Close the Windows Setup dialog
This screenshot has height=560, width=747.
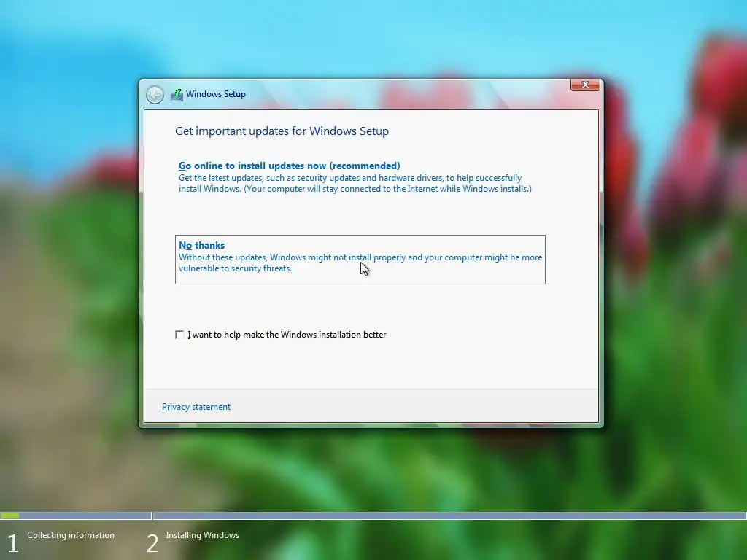tap(585, 85)
